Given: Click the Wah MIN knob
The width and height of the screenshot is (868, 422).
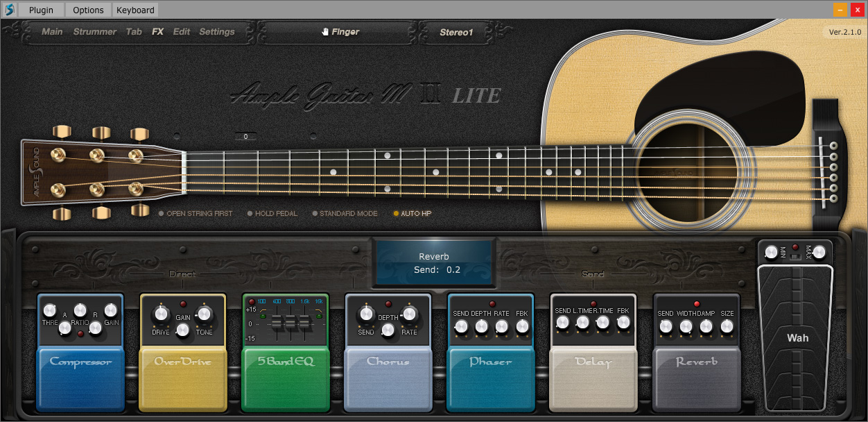Looking at the screenshot, I should [771, 253].
